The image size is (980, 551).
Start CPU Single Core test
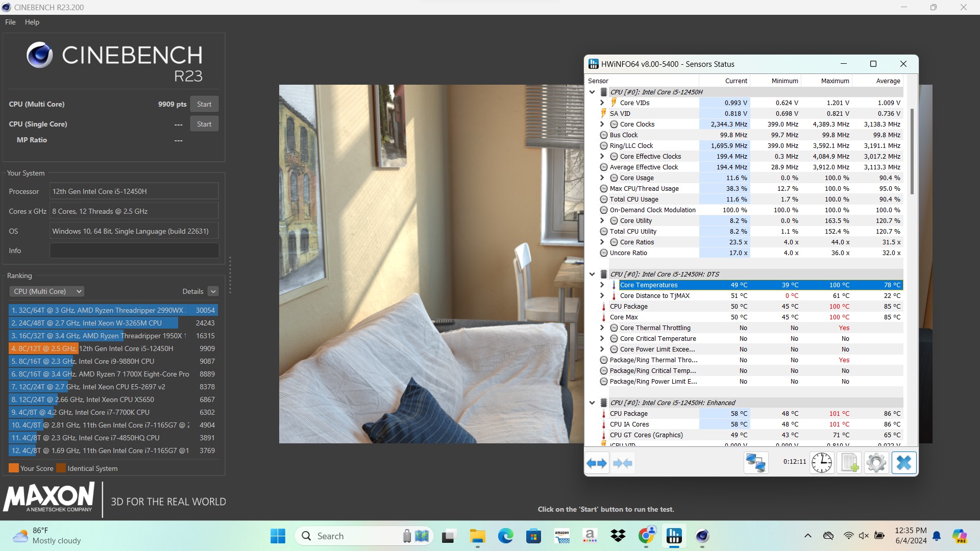[204, 124]
